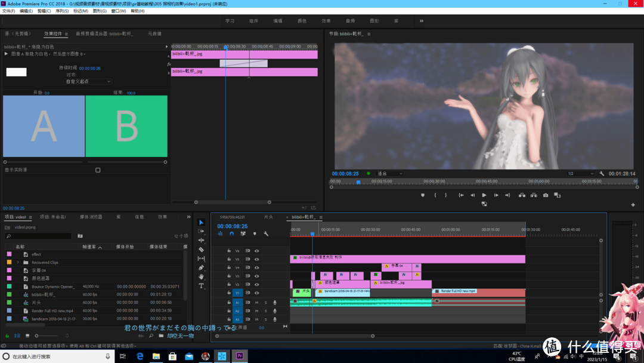Hide track V5 with eye icon
The height and width of the screenshot is (363, 644).
click(256, 259)
